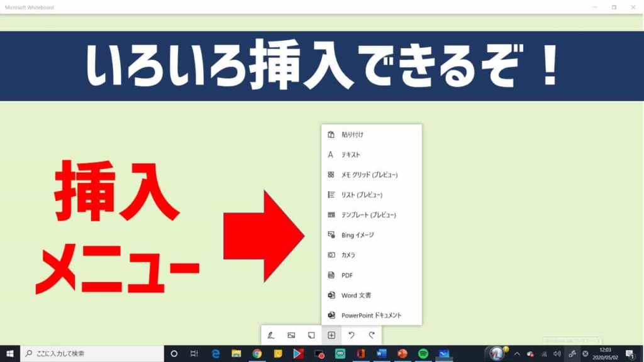Screen dimensions: 644x362
Task: Switch to Word on taskbar
Action: point(382,353)
